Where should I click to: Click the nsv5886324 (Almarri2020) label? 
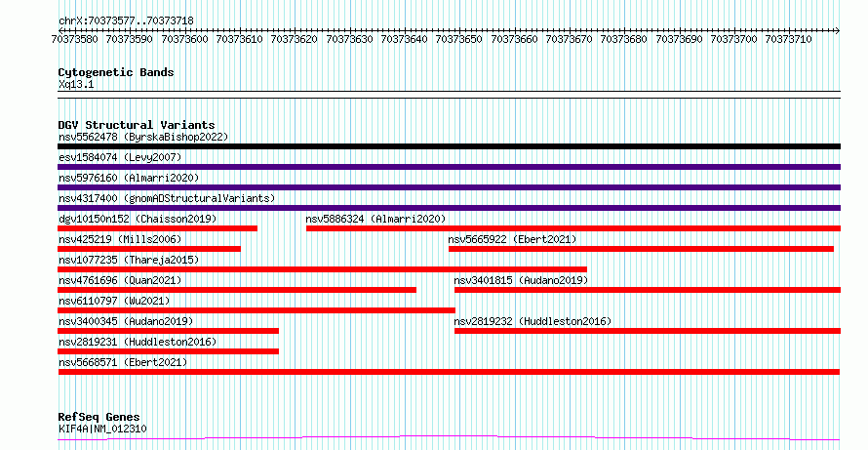(375, 219)
